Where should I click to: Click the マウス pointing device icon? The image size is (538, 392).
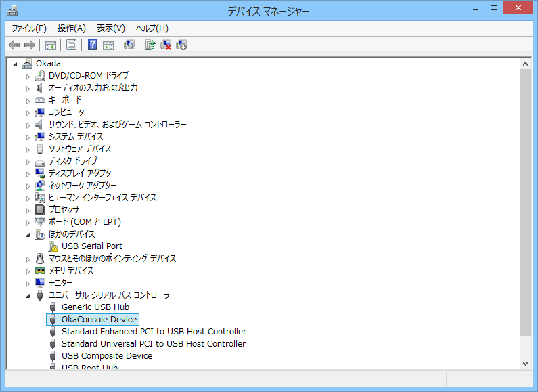(40, 259)
